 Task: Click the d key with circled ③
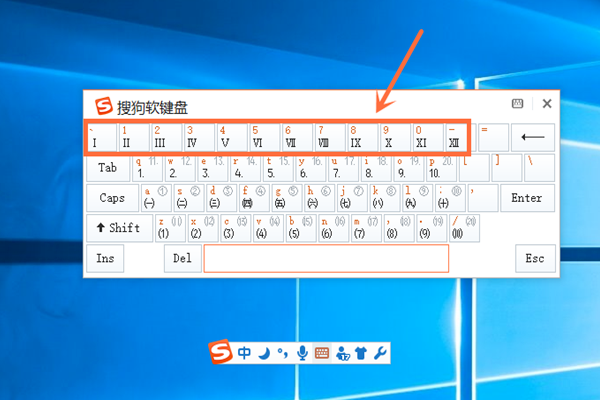[221, 198]
